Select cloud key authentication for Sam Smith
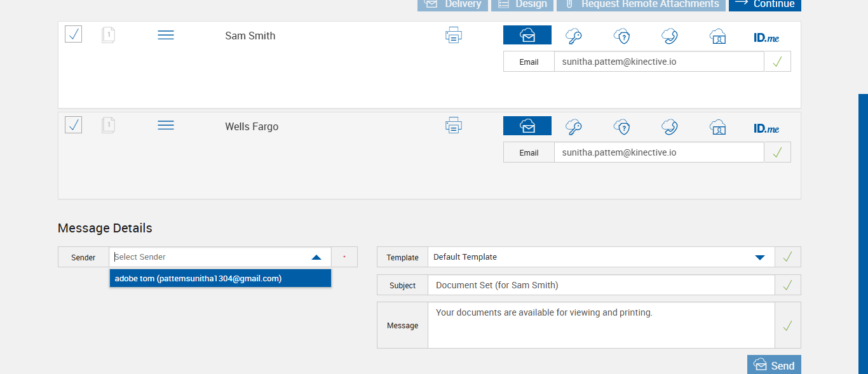The width and height of the screenshot is (868, 374). point(574,36)
